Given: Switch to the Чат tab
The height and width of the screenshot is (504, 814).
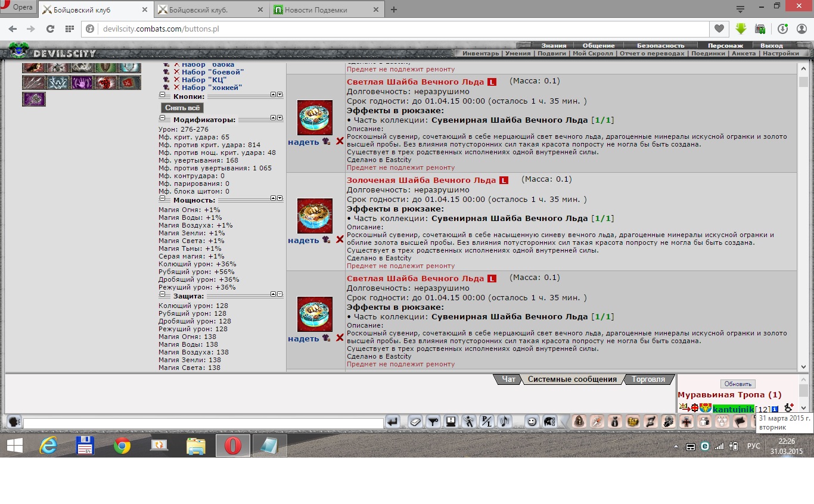Looking at the screenshot, I should tap(508, 379).
